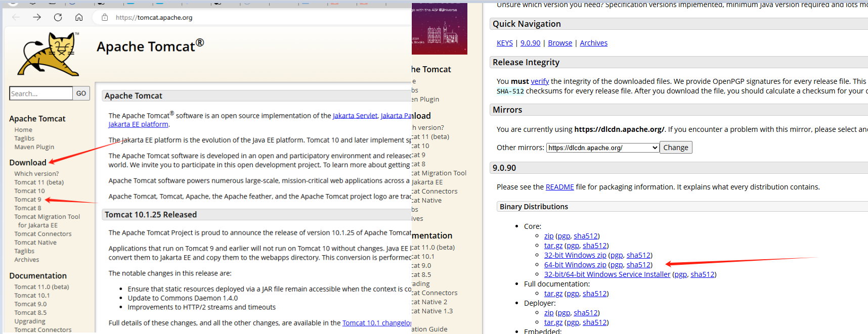Open the Browse link in Quick Navigation
The height and width of the screenshot is (334, 868).
(560, 43)
